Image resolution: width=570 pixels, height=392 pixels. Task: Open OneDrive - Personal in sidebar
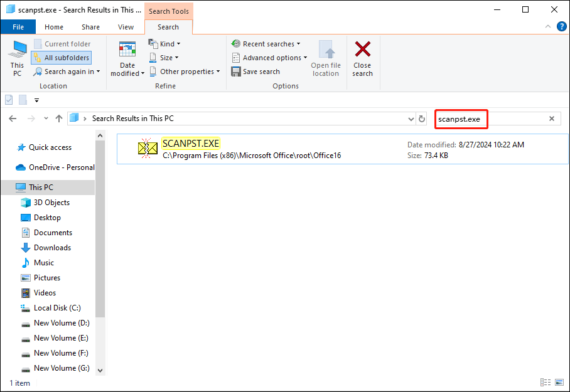tap(55, 167)
